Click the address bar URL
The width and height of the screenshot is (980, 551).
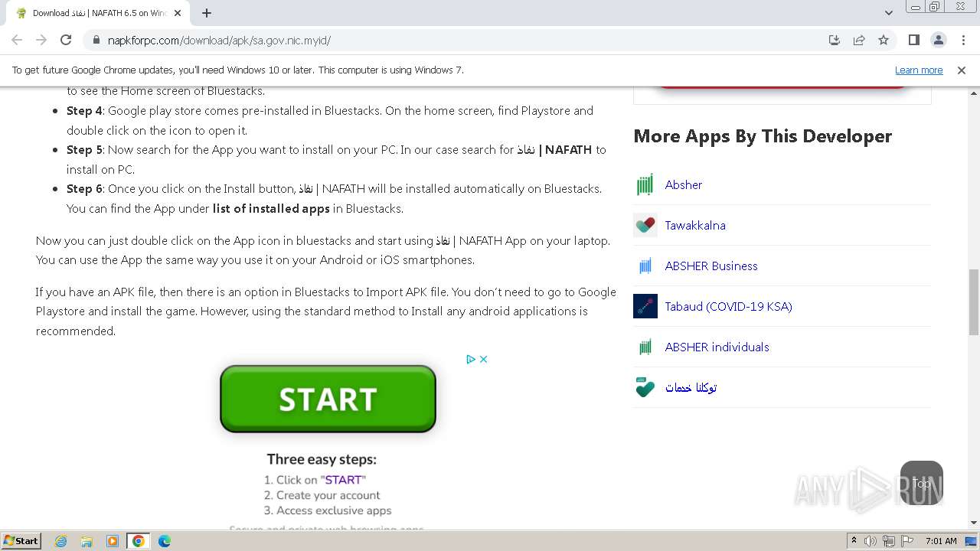pyautogui.click(x=219, y=40)
